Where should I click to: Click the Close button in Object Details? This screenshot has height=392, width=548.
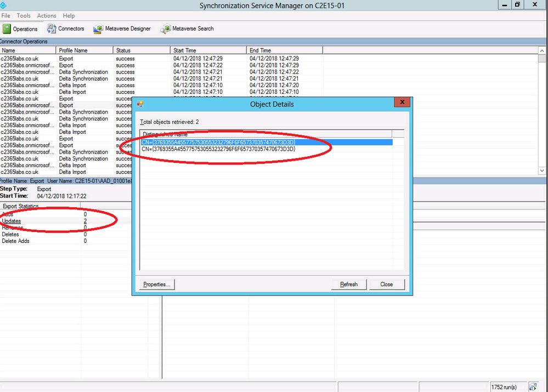pos(387,285)
